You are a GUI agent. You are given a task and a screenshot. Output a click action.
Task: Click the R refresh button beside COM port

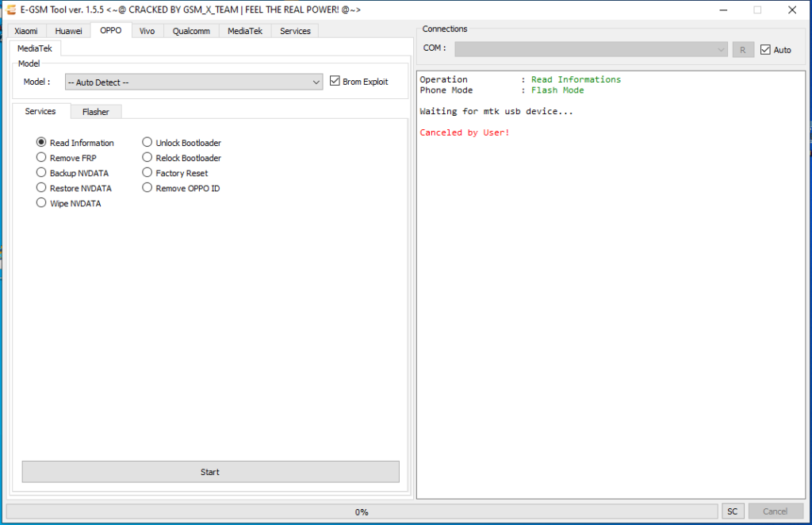(x=743, y=49)
